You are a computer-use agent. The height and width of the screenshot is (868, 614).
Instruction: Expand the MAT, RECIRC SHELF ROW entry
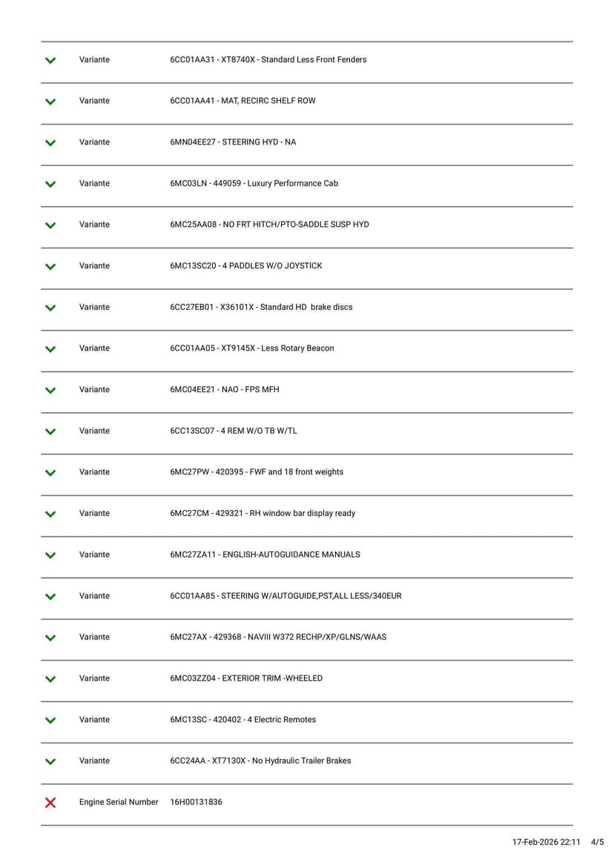[x=50, y=102]
